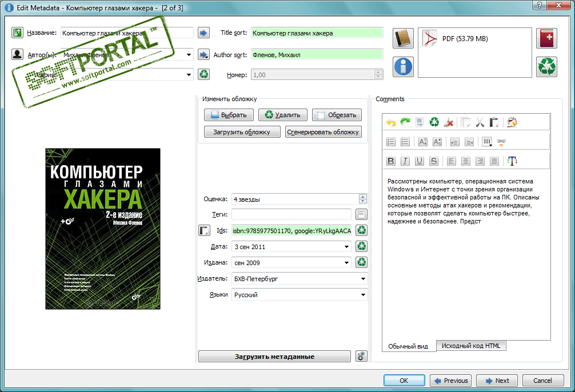Toggle underline formatting
This screenshot has height=392, width=575.
click(x=420, y=161)
